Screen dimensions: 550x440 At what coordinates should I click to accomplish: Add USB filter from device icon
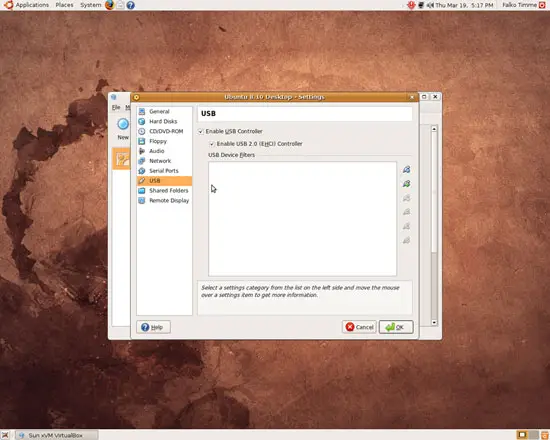tap(407, 184)
